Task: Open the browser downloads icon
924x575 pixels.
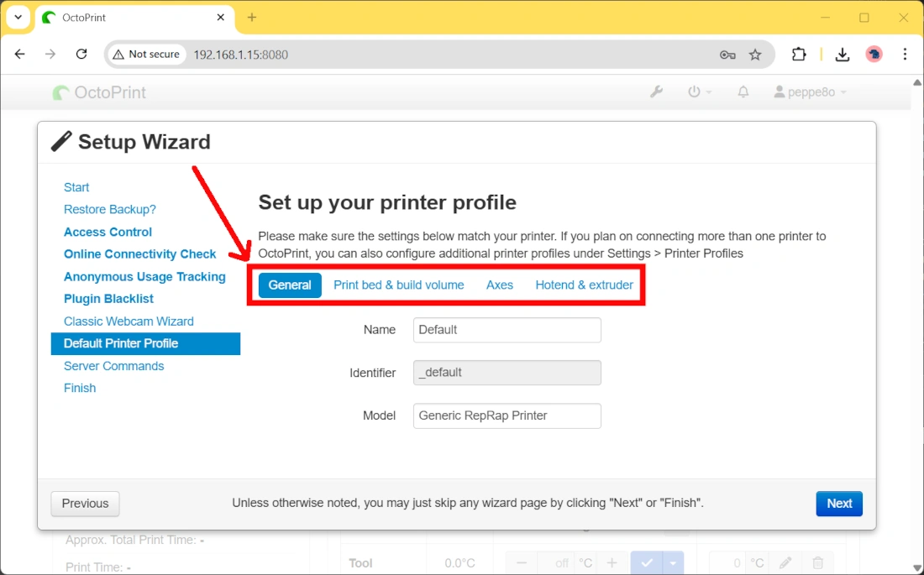Action: click(x=843, y=55)
